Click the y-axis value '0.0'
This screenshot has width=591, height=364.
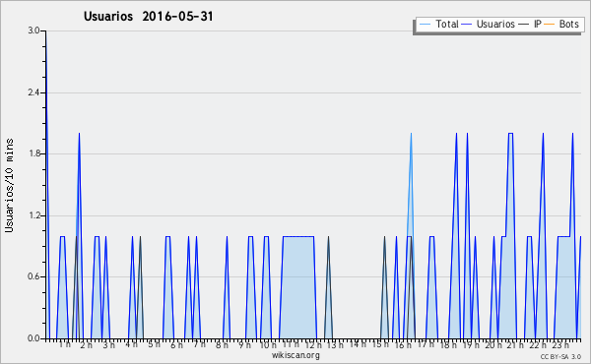click(x=33, y=338)
